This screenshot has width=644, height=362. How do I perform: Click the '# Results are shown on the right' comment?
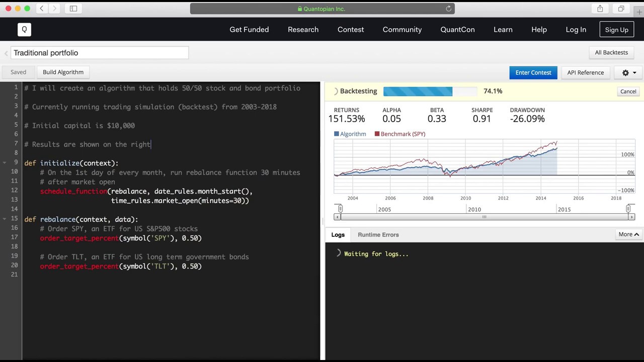click(88, 144)
